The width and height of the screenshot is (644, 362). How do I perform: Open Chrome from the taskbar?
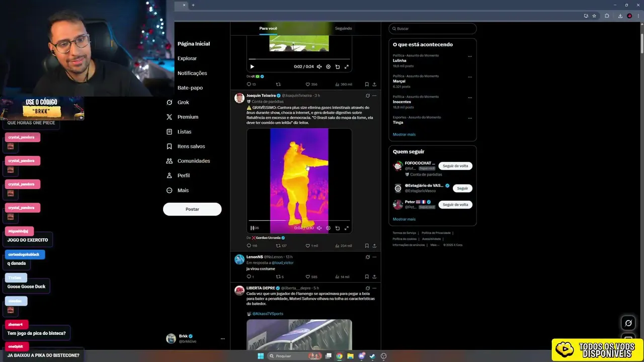click(x=340, y=356)
